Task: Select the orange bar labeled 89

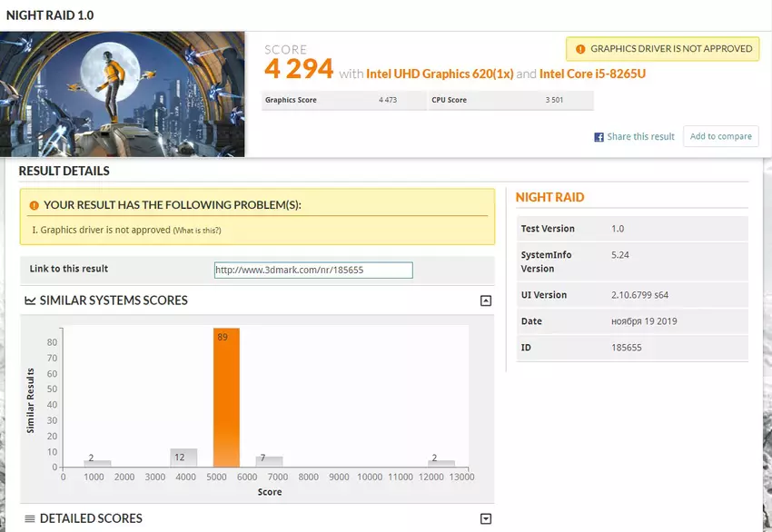Action: 226,398
